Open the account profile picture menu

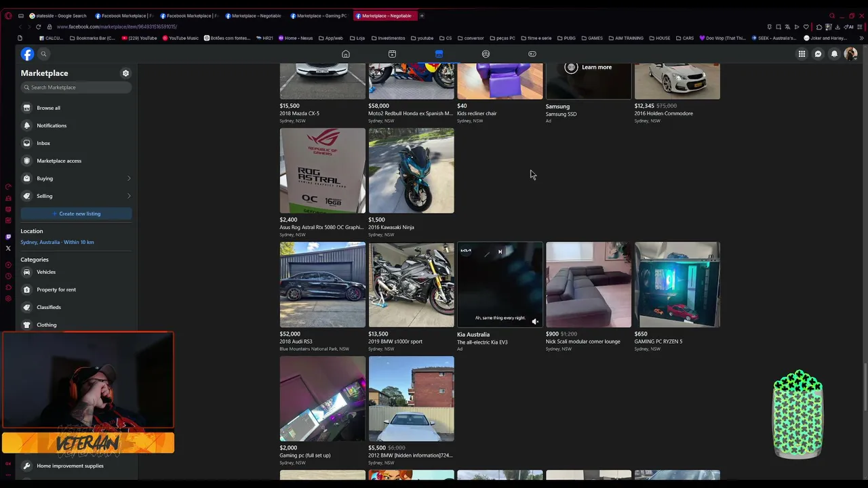tap(850, 54)
